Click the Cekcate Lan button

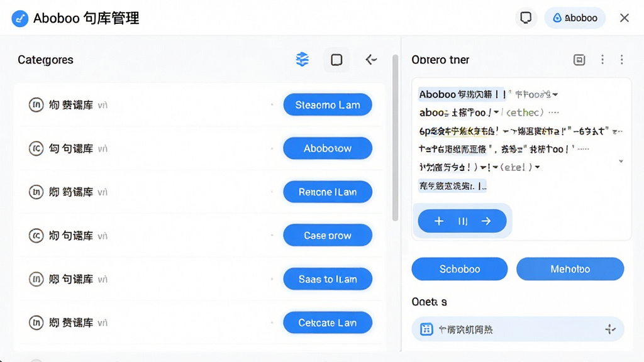click(328, 322)
